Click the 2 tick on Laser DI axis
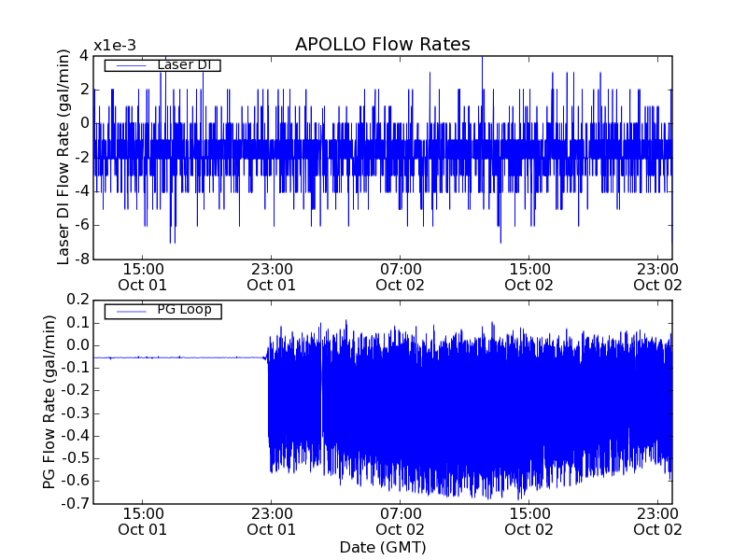Screen dimensions: 747x560 coord(84,90)
